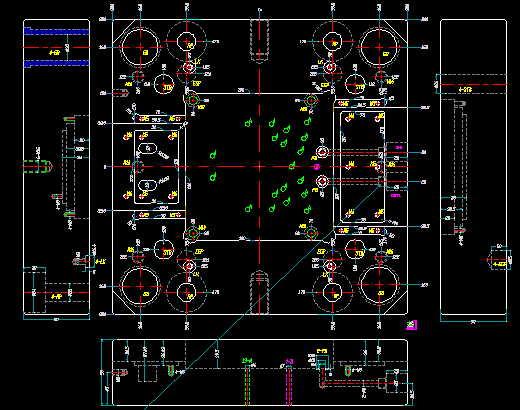Select yellow 4-STP label in right side view

click(x=465, y=90)
